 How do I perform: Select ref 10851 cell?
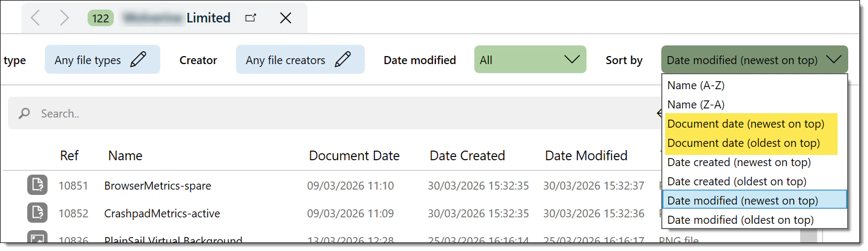click(73, 185)
